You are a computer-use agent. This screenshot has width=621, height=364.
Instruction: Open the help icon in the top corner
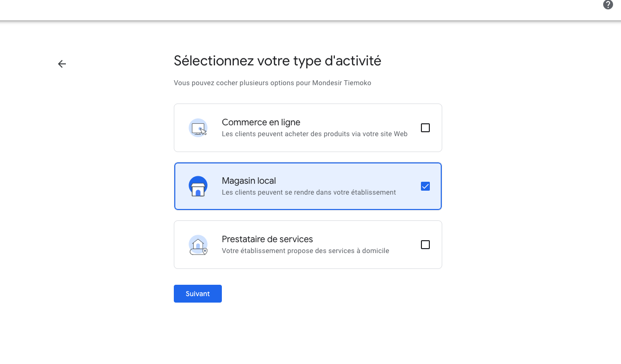point(608,4)
